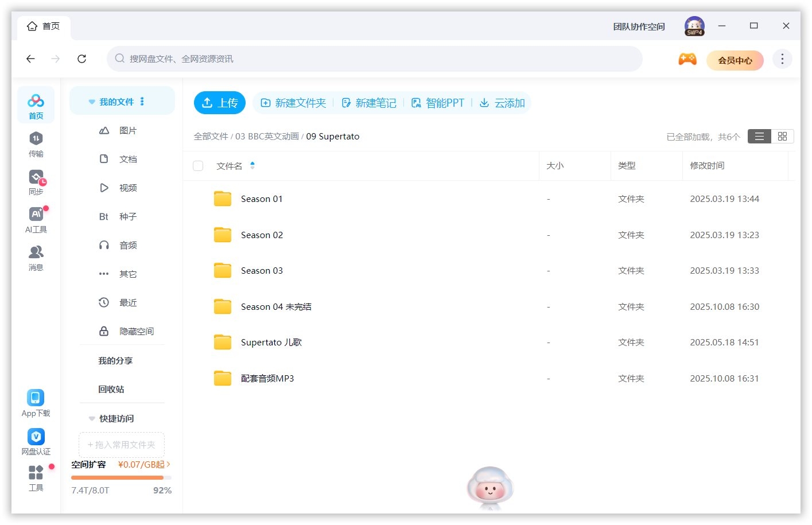The image size is (812, 525).
Task: Open the 消息 (Messages) icon
Action: (36, 257)
